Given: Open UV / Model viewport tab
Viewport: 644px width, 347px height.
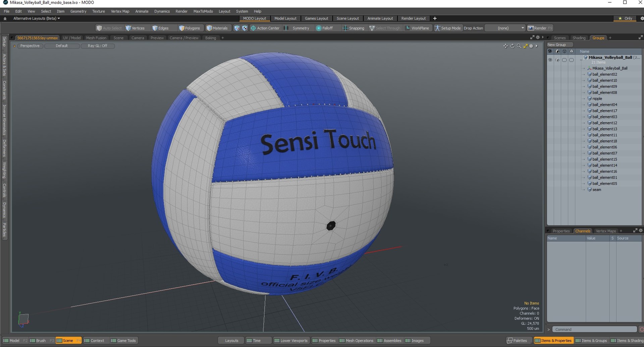Looking at the screenshot, I should click(x=72, y=38).
